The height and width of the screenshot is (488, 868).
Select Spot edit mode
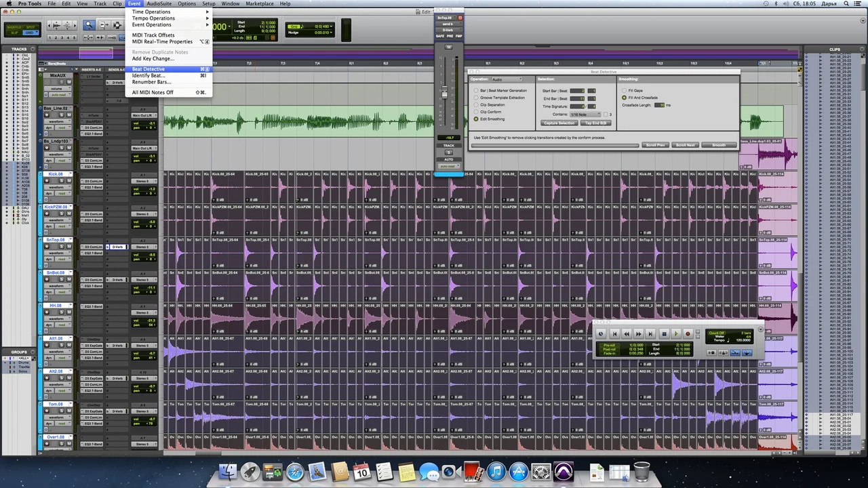[x=29, y=26]
